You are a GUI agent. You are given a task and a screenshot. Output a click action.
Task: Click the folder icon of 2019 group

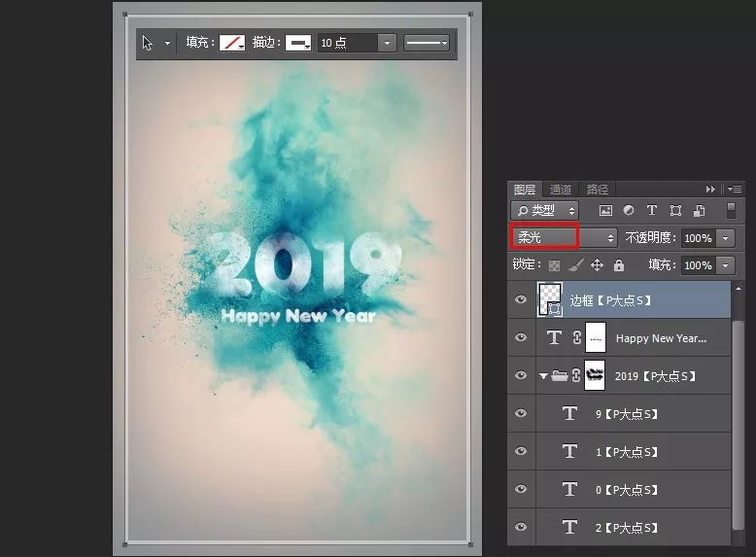(560, 375)
